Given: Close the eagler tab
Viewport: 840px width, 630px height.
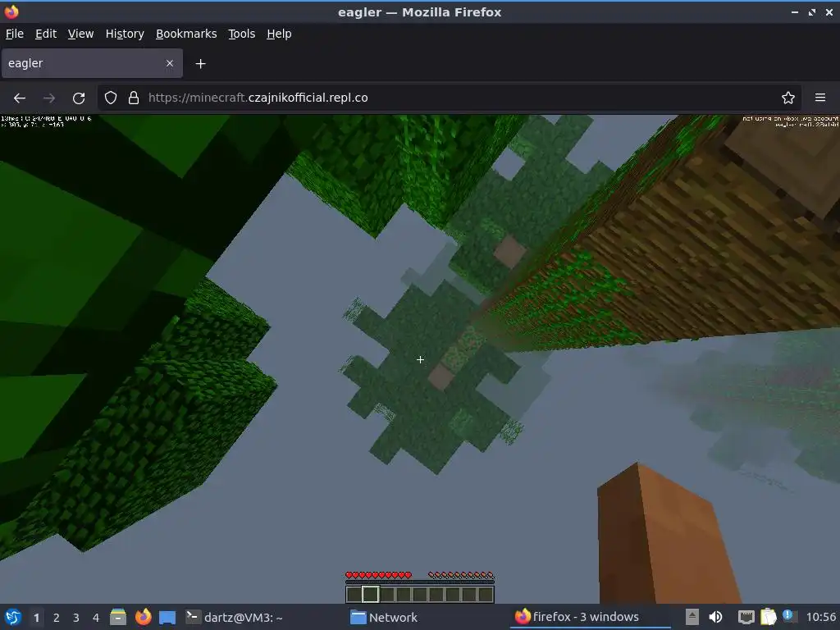Looking at the screenshot, I should [x=169, y=63].
